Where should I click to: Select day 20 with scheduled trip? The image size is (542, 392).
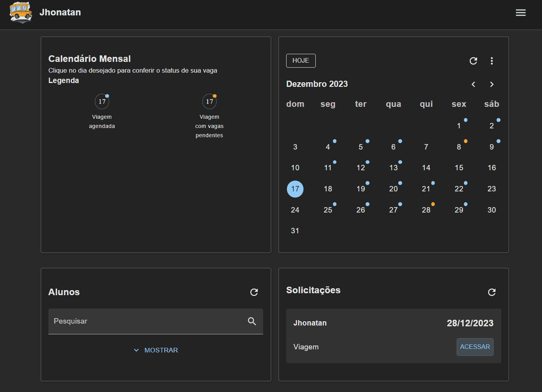393,189
